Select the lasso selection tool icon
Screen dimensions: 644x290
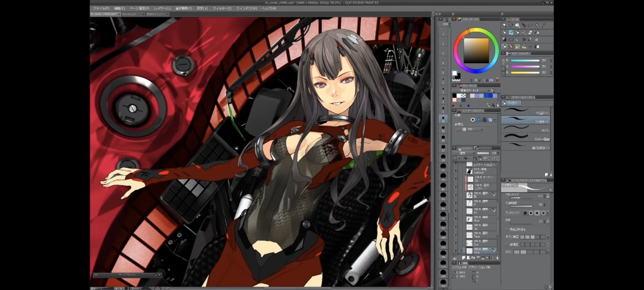tap(530, 25)
